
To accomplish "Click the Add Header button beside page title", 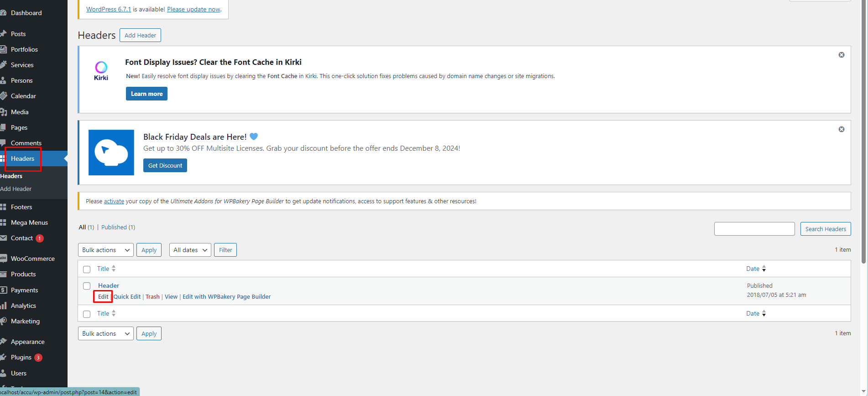I will pos(140,35).
